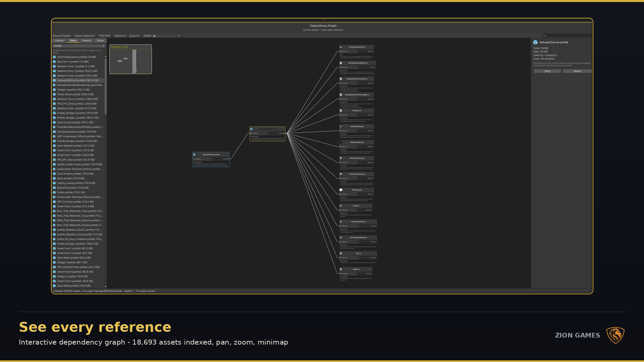This screenshot has height=362, width=644.
Task: Click the script icon on DebugUIHandlerIndirectToggle.cs node
Action: coord(341,95)
